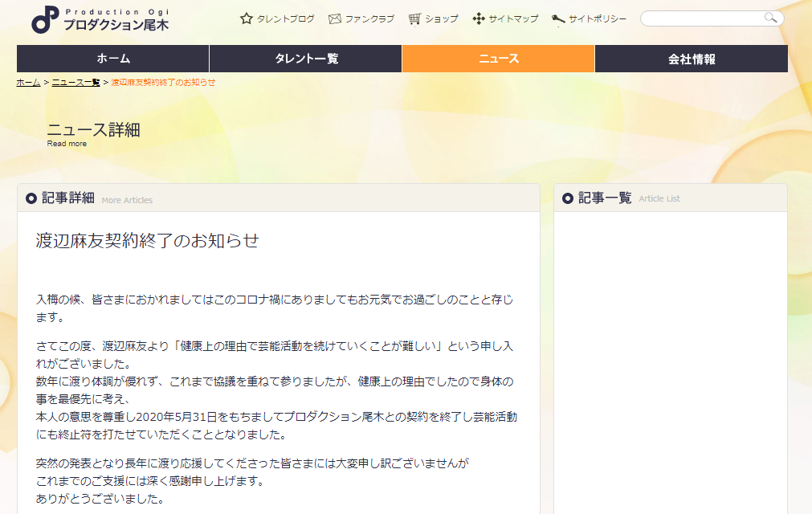Select the 会社情報 navigation tab
The image size is (812, 514).
point(692,59)
